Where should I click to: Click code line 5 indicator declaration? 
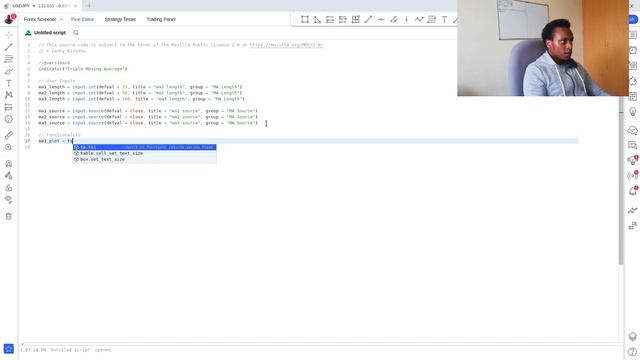83,69
